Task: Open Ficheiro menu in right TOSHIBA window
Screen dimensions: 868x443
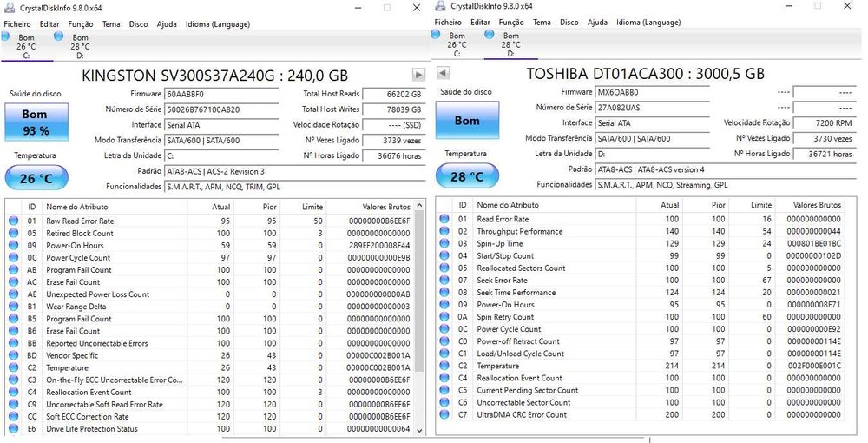Action: [x=448, y=23]
